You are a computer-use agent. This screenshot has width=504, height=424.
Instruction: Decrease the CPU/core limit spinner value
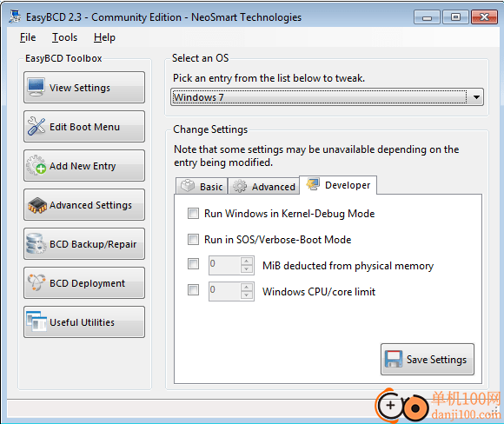tap(246, 295)
